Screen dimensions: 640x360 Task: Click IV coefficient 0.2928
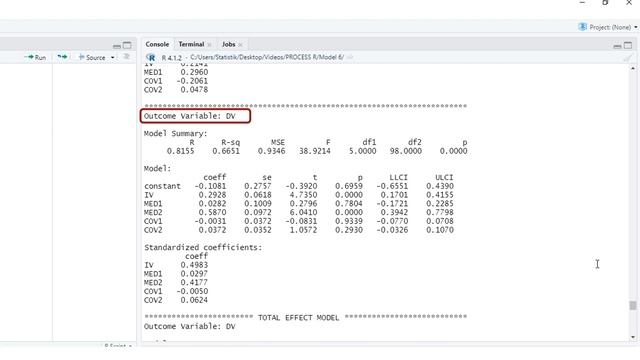tap(212, 195)
